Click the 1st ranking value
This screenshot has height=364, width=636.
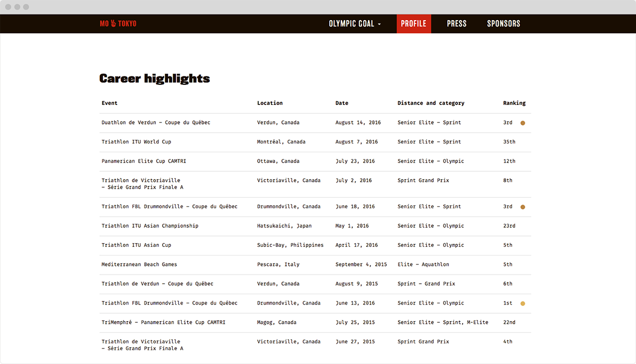(x=508, y=303)
